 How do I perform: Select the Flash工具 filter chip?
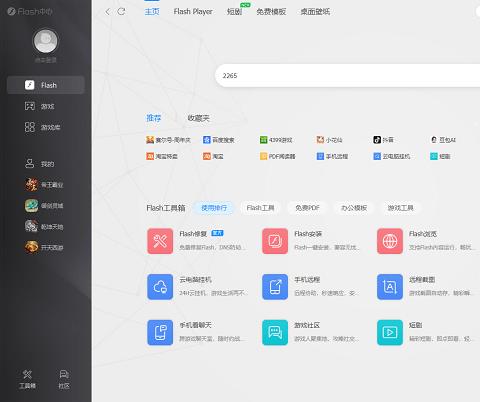click(x=260, y=208)
